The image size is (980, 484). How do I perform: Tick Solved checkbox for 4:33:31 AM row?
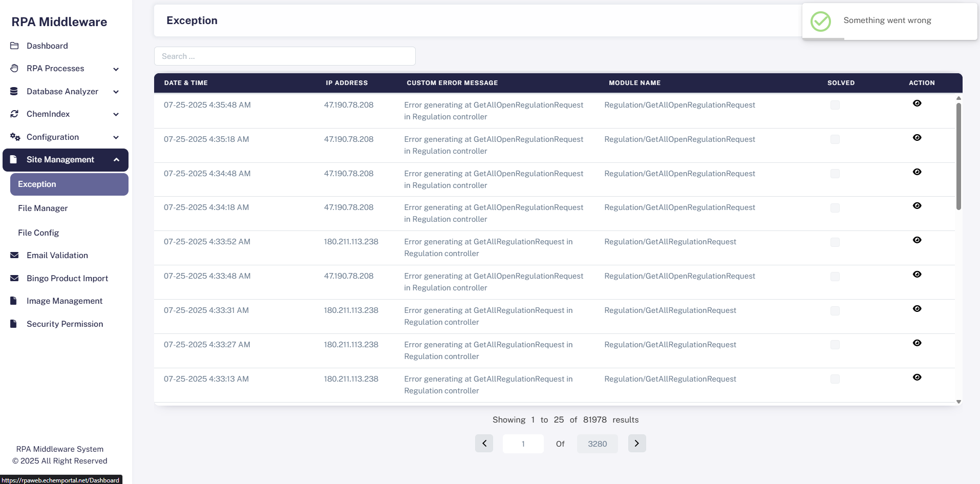click(835, 311)
